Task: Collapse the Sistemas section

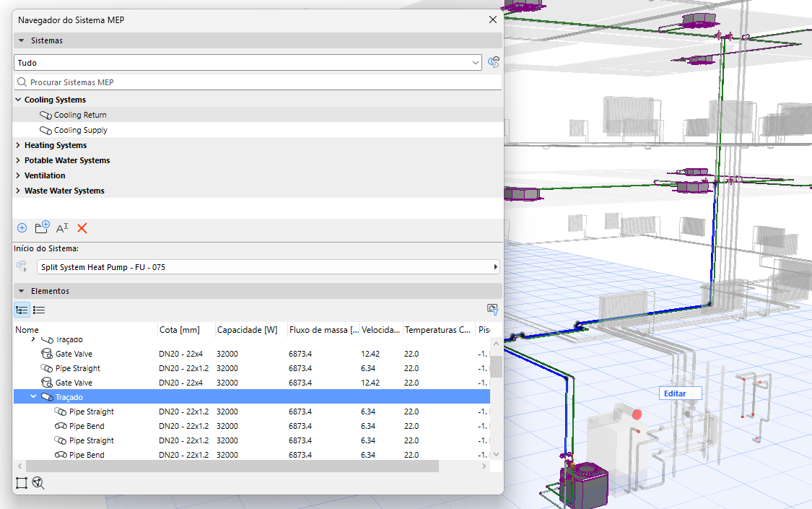Action: click(21, 40)
